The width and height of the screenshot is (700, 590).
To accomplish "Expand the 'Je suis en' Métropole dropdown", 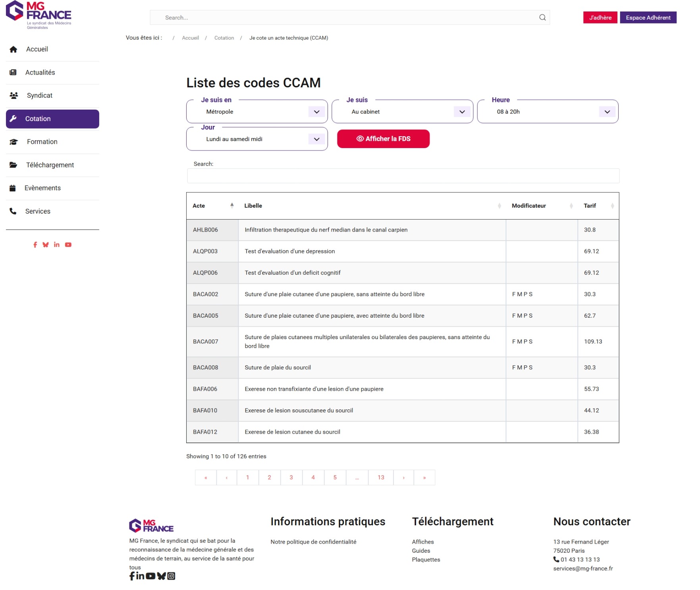I will (257, 112).
